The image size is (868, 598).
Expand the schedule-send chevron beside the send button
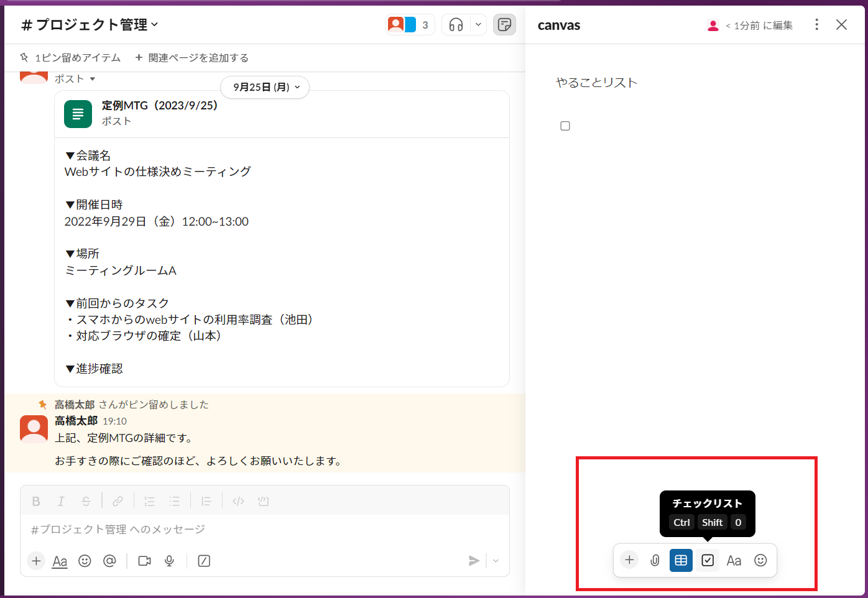pos(496,561)
